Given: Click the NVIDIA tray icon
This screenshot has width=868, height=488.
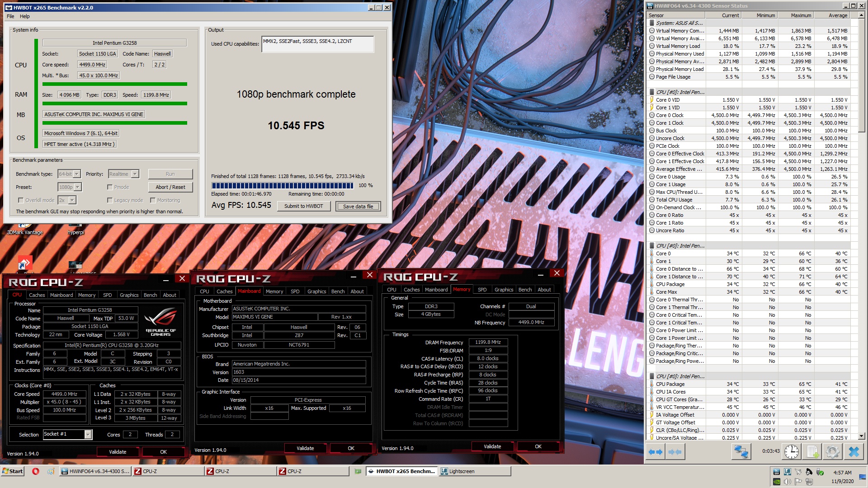Looking at the screenshot, I should point(776,482).
